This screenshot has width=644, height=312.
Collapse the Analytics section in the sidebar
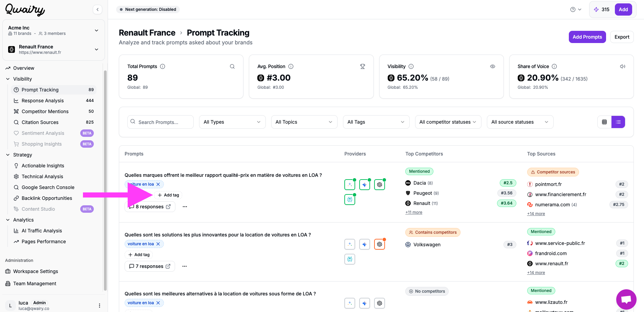coord(8,220)
